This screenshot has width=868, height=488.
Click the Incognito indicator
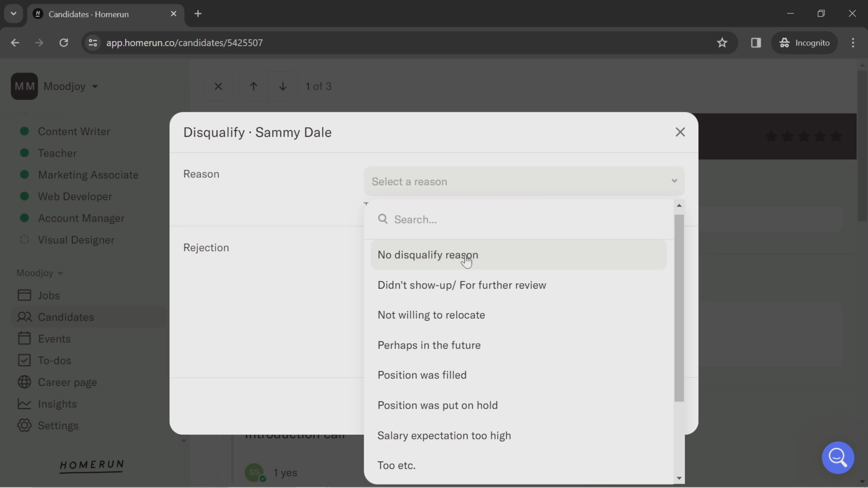[x=804, y=43]
